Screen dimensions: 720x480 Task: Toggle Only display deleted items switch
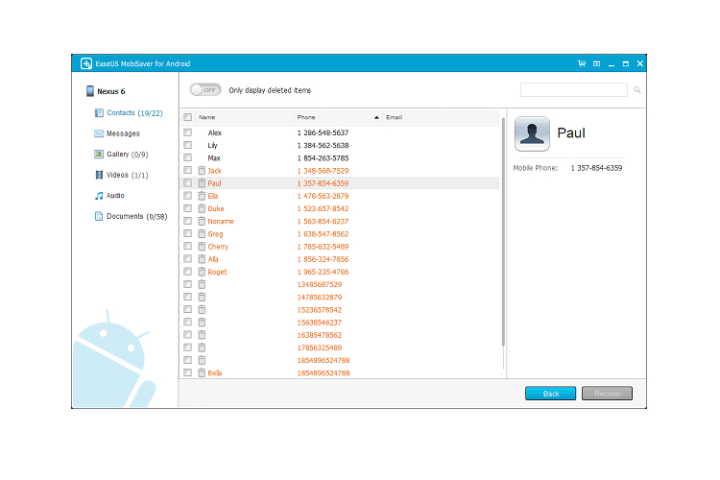pyautogui.click(x=205, y=90)
